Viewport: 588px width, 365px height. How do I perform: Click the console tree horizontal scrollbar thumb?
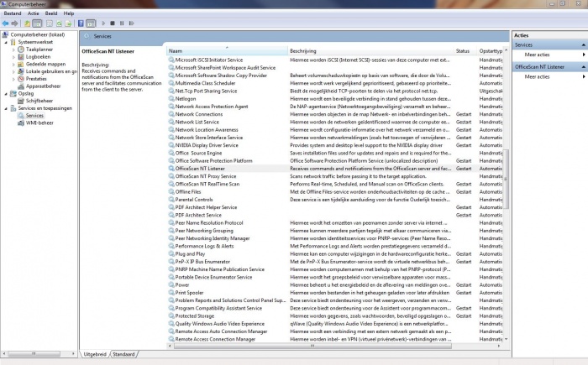pos(34,353)
